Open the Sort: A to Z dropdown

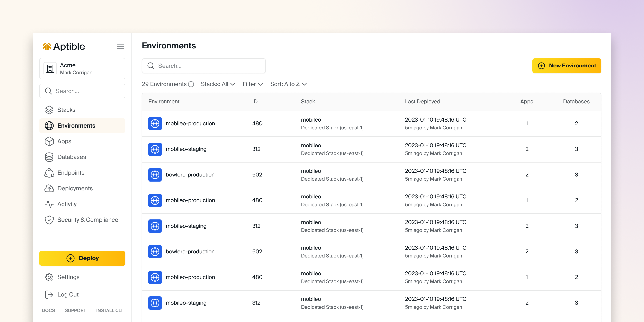click(288, 84)
